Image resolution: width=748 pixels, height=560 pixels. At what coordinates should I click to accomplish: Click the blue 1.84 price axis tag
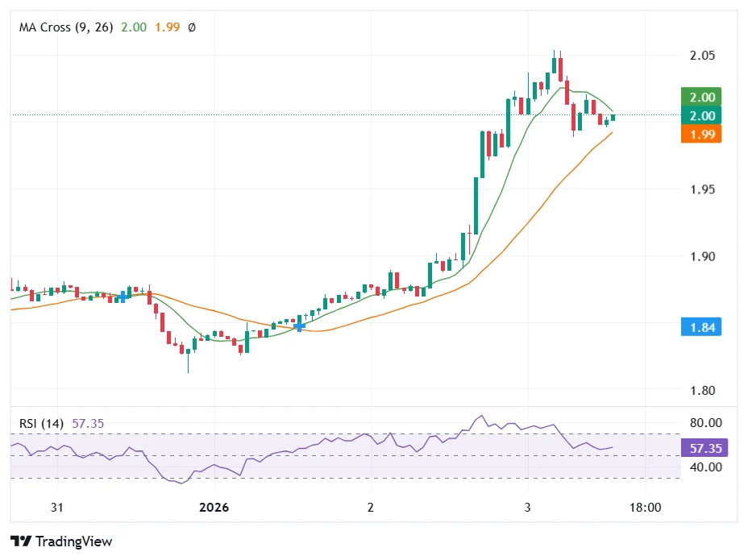coord(700,327)
